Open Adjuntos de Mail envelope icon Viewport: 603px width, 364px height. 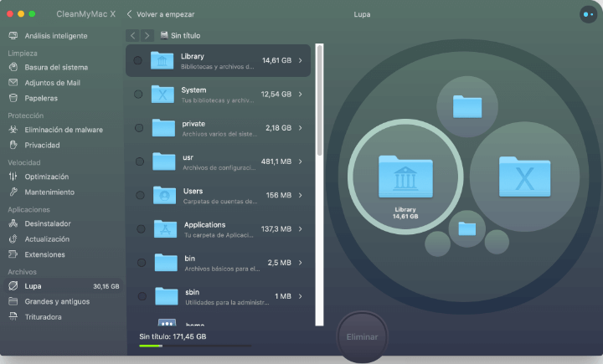pyautogui.click(x=13, y=83)
